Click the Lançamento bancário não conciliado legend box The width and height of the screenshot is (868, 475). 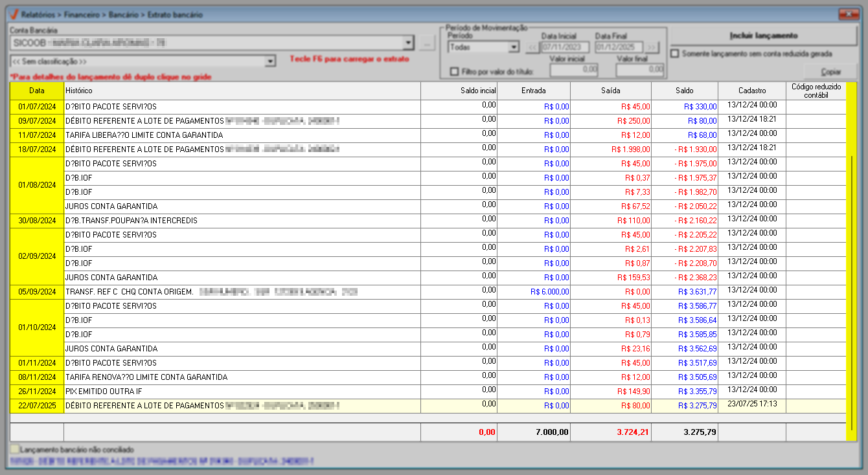[x=14, y=449]
